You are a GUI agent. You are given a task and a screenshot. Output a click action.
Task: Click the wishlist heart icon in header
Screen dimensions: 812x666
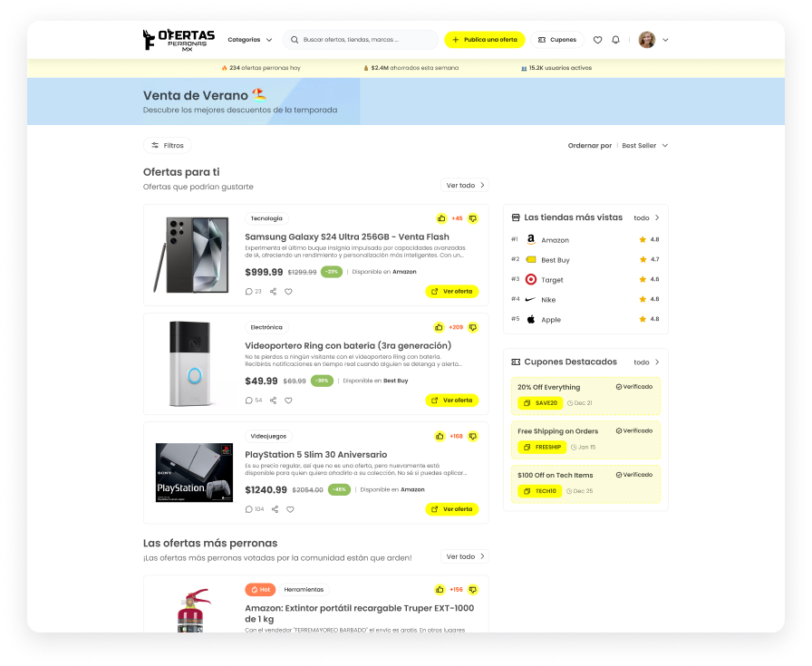pyautogui.click(x=597, y=40)
